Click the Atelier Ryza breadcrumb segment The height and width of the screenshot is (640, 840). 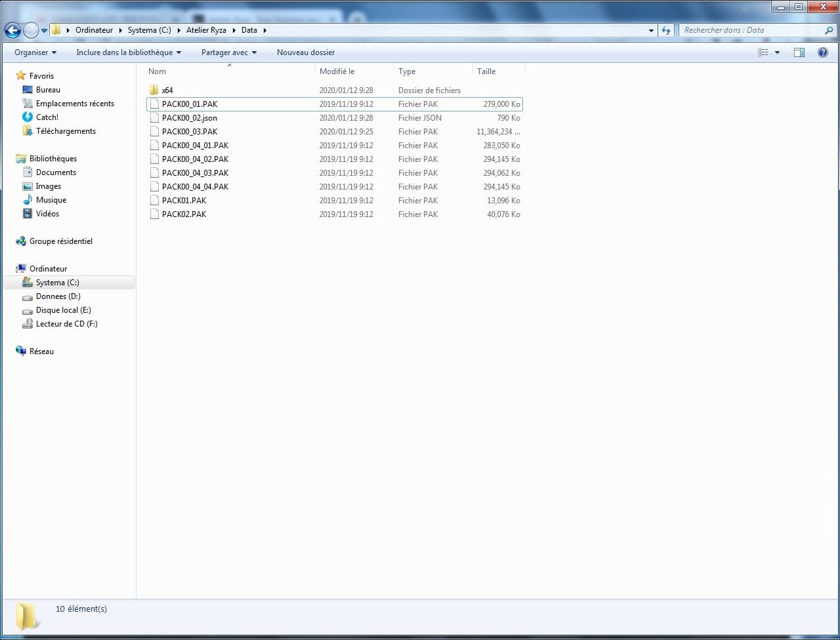[x=207, y=30]
